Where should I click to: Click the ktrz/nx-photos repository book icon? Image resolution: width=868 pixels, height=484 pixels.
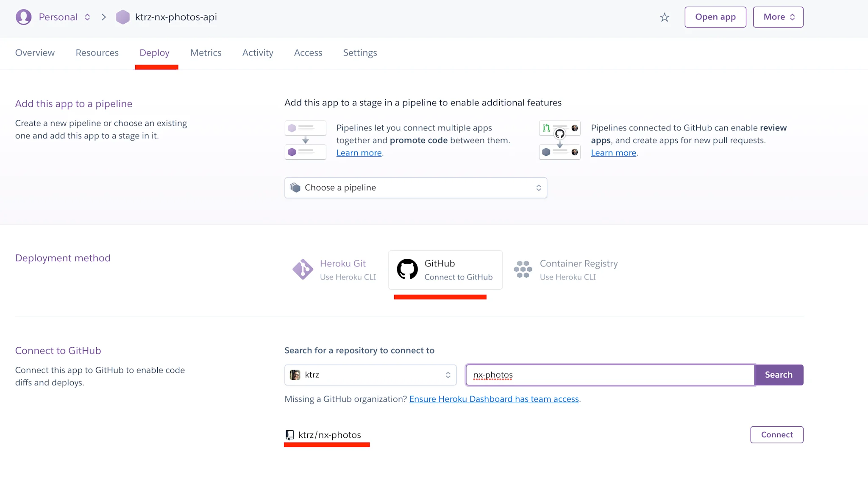[290, 434]
